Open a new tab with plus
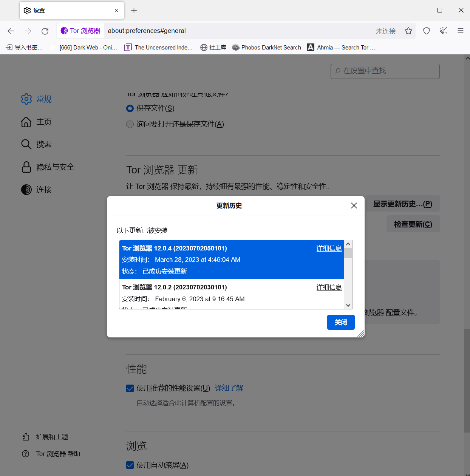This screenshot has height=476, width=470. coord(134,11)
